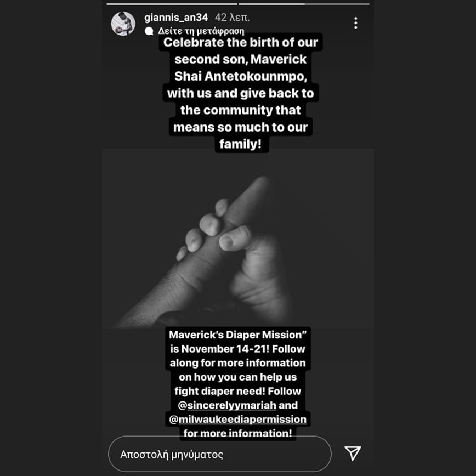
Task: Click "Δείτε τη μετάφραση" translation link
Action: click(x=201, y=31)
